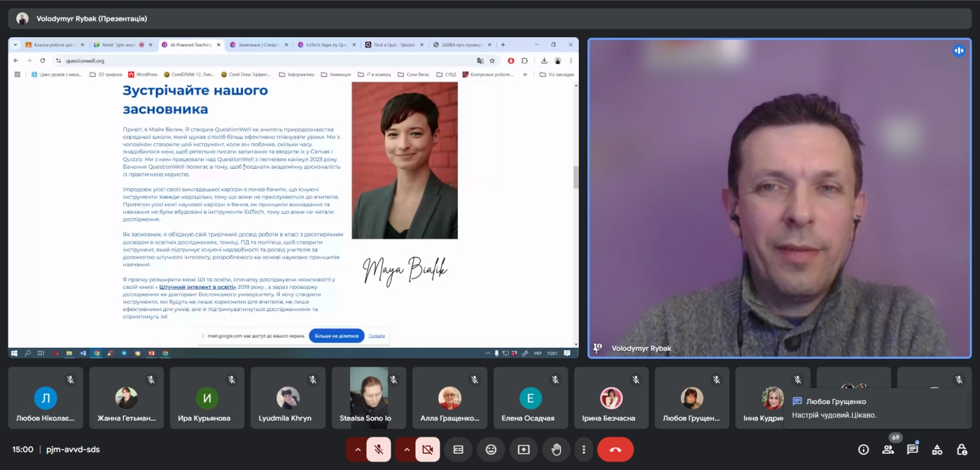This screenshot has height=470, width=980.
Task: Follow the Штучний інтелект в освіті link
Action: coord(197,286)
